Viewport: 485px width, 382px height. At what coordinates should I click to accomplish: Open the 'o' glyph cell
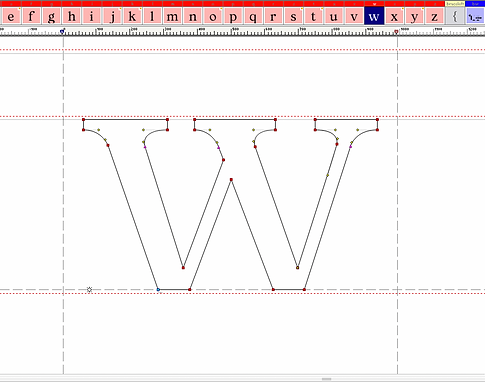click(x=213, y=16)
